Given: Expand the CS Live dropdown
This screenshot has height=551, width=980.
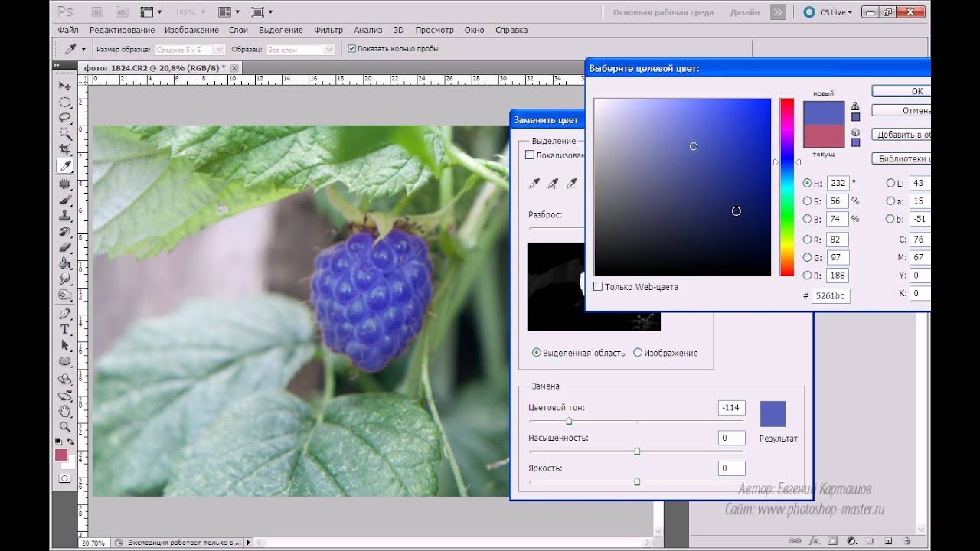Looking at the screenshot, I should [828, 12].
